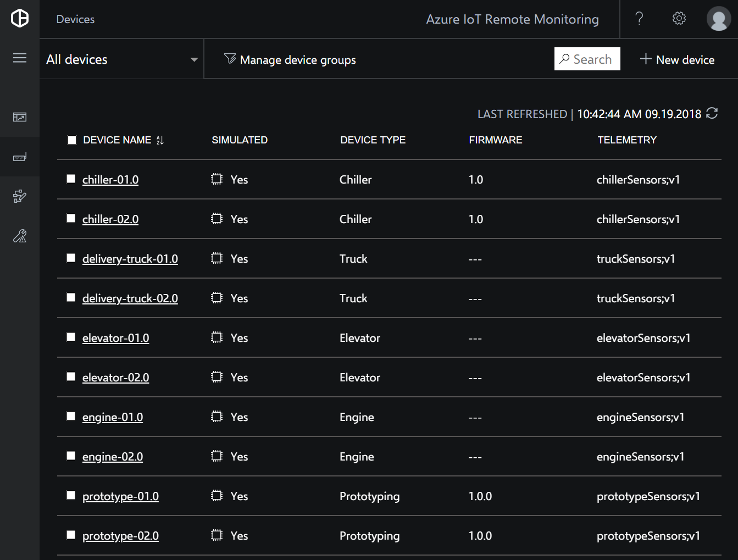Click simulated chip icon for delivery-truck-01.0
The width and height of the screenshot is (738, 560).
point(217,258)
